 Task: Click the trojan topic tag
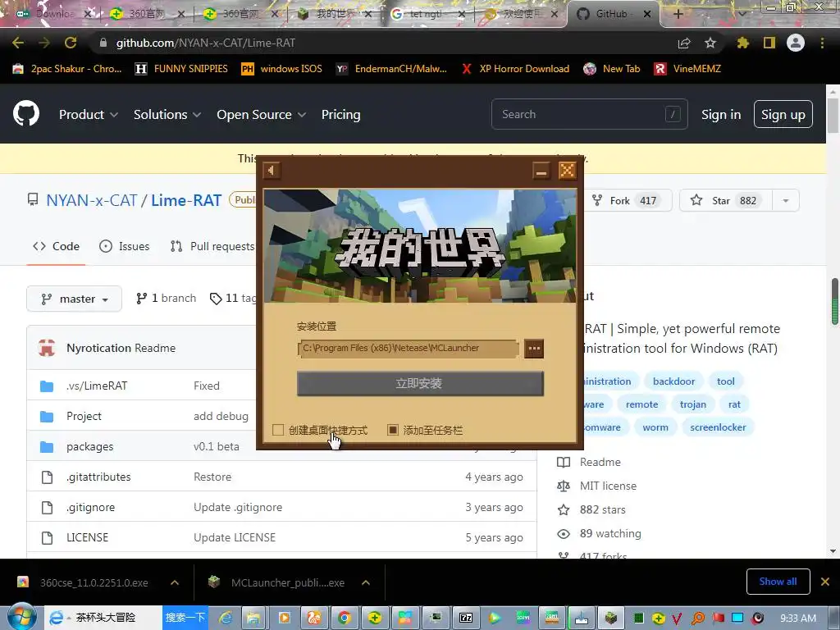coord(692,404)
